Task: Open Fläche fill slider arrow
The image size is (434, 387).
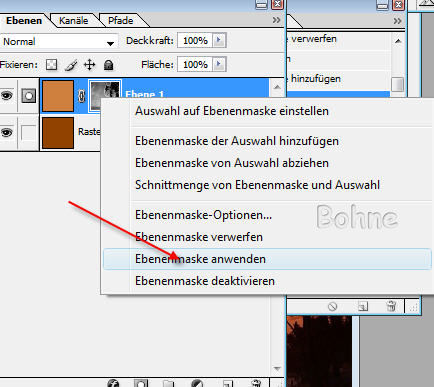Action: pyautogui.click(x=219, y=64)
